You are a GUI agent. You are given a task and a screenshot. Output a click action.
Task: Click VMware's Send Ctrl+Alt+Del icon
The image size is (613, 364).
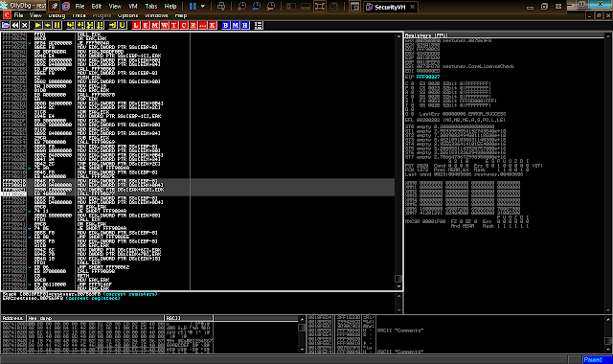coord(221,7)
